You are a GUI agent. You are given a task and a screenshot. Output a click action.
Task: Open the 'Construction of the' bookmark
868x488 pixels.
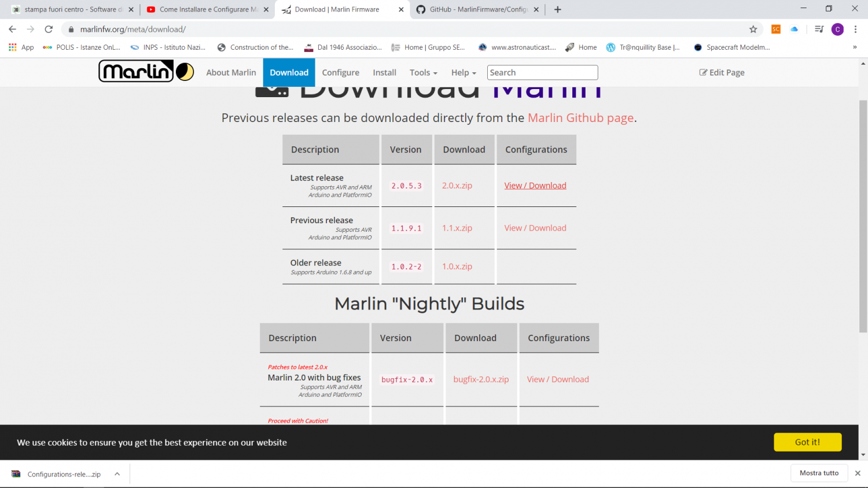click(x=255, y=47)
